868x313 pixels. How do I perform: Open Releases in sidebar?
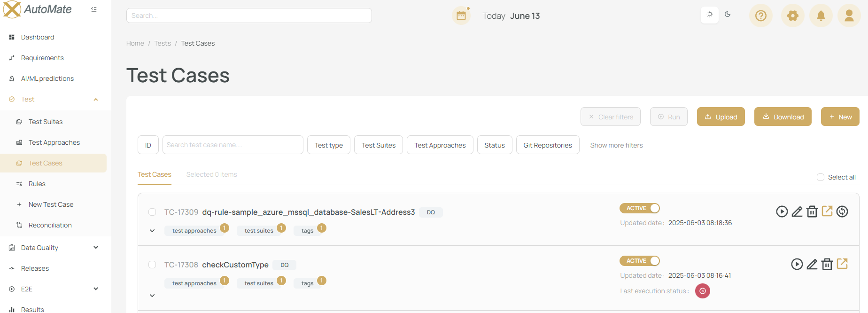[35, 268]
